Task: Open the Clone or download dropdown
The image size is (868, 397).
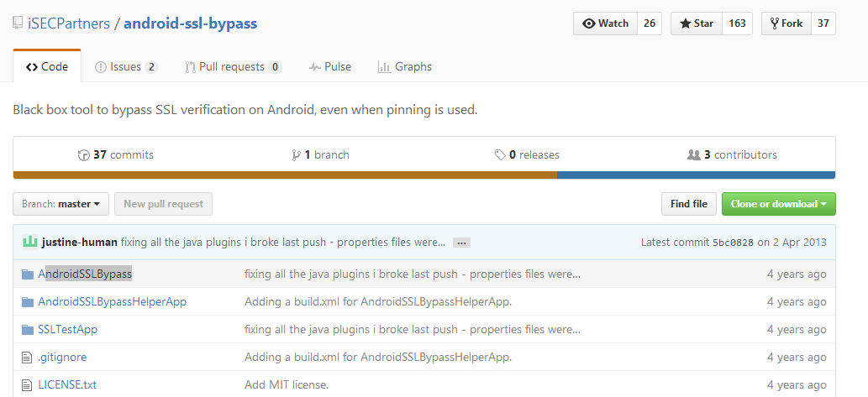Action: 778,204
